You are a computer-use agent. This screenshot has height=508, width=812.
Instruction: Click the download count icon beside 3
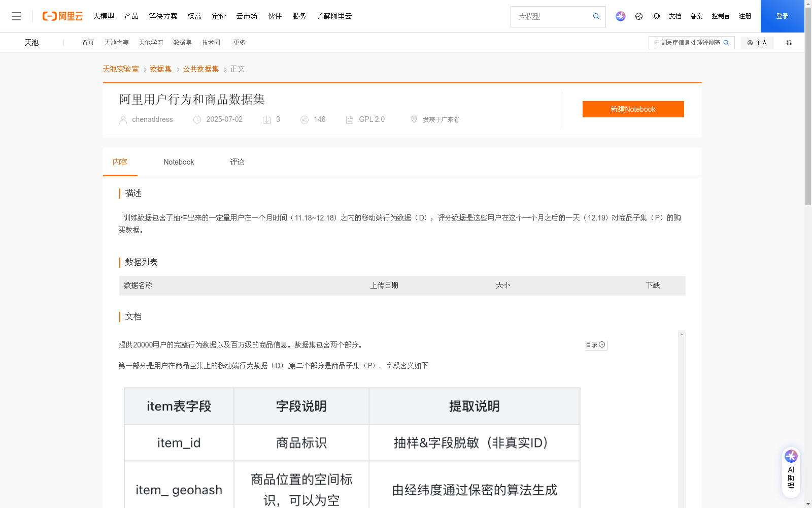(x=266, y=120)
